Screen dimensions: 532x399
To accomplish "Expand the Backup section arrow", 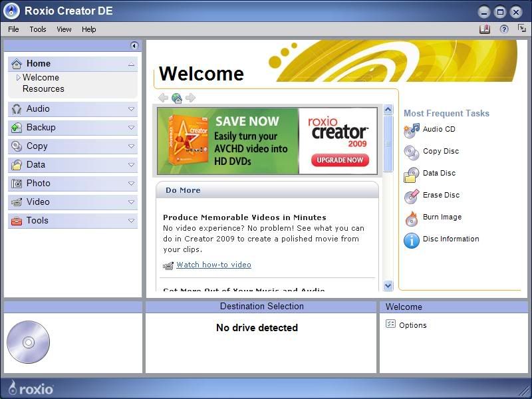I will (x=131, y=128).
